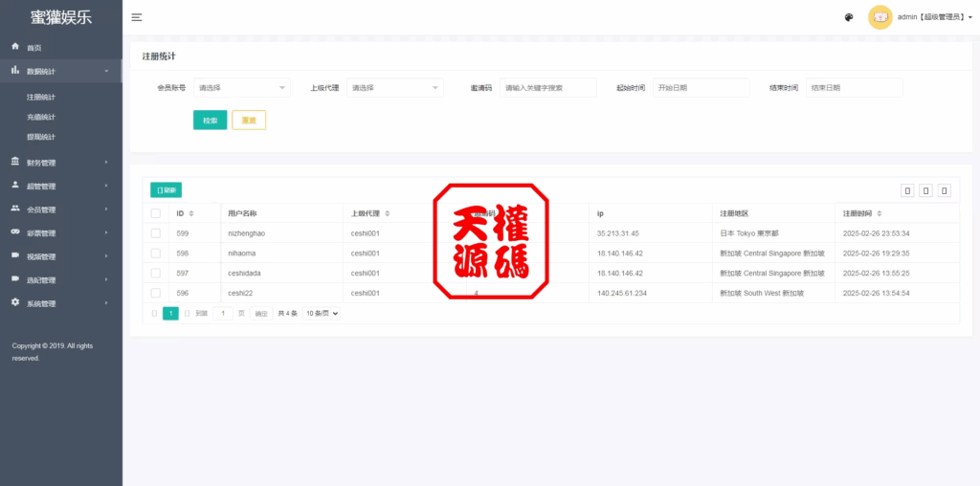Sort the table by the 上级代理 column
980x486 pixels.
click(x=388, y=213)
